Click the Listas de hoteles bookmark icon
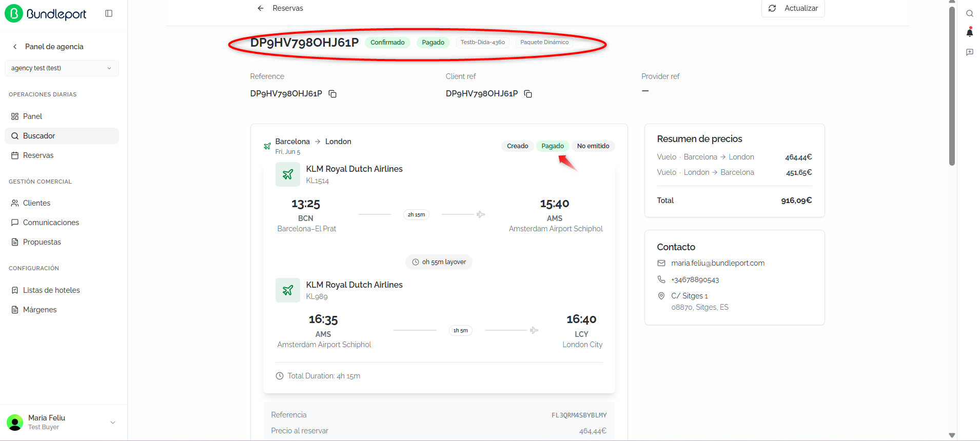 point(15,290)
